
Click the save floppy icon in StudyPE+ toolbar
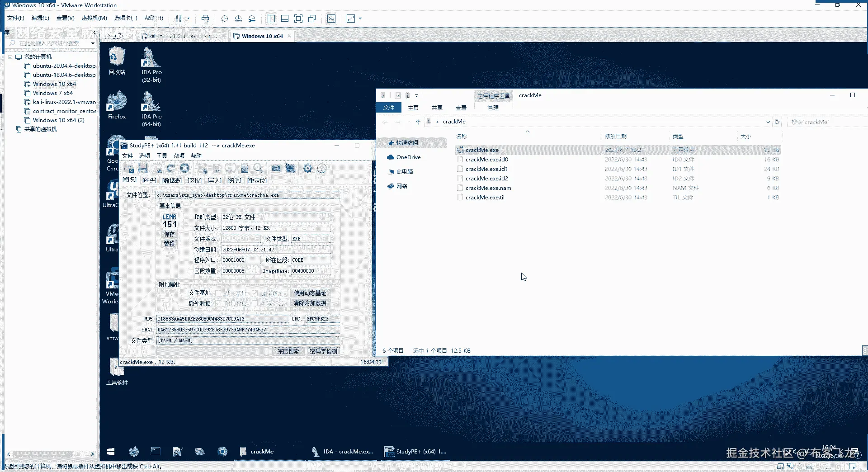[143, 169]
